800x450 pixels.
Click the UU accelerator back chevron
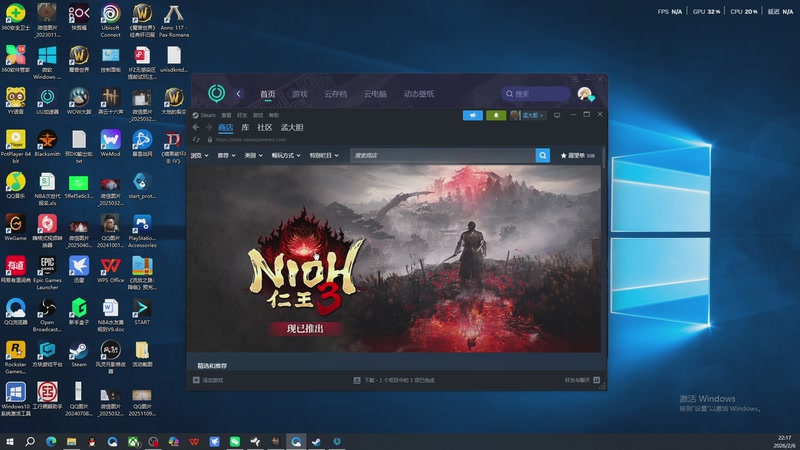pyautogui.click(x=238, y=94)
